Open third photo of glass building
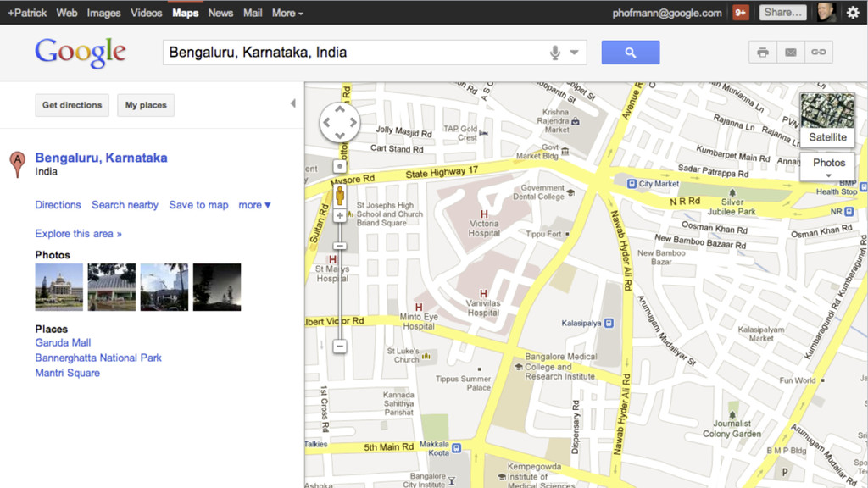Screen dimensions: 868x488 click(164, 287)
